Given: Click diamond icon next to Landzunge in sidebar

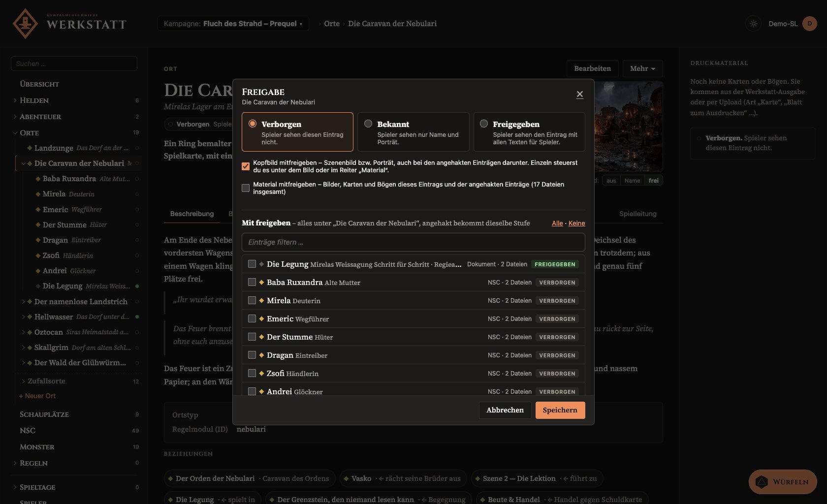Looking at the screenshot, I should [x=30, y=148].
